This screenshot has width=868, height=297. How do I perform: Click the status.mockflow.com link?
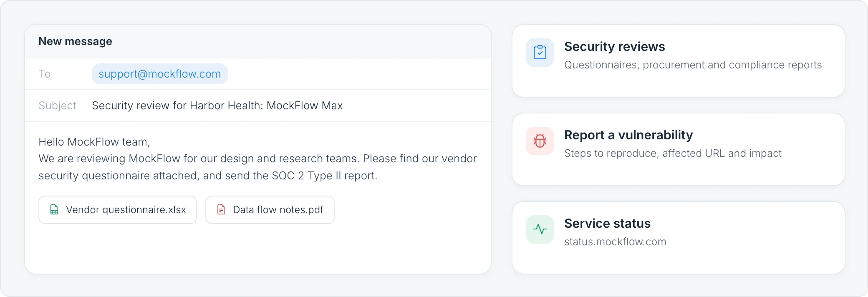coord(615,242)
